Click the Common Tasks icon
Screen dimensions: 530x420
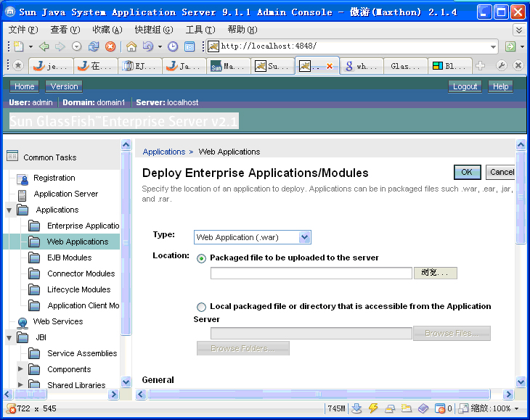(12, 156)
